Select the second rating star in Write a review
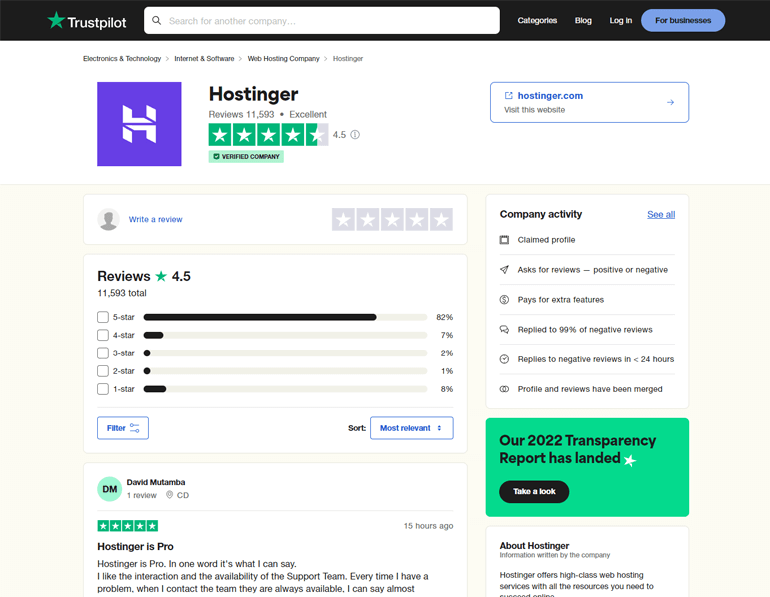 (x=368, y=219)
